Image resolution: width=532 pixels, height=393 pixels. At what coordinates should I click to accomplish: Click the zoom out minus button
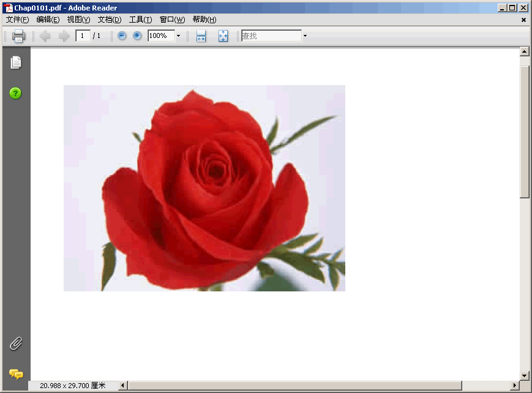(x=122, y=36)
